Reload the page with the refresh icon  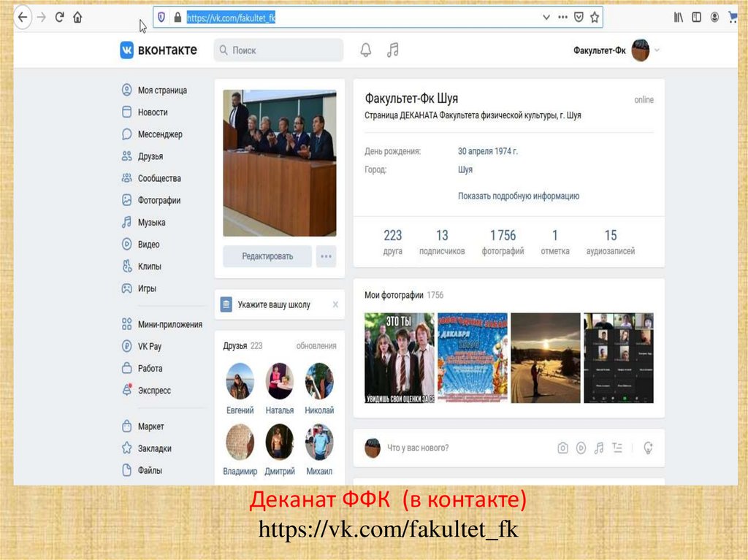[60, 18]
